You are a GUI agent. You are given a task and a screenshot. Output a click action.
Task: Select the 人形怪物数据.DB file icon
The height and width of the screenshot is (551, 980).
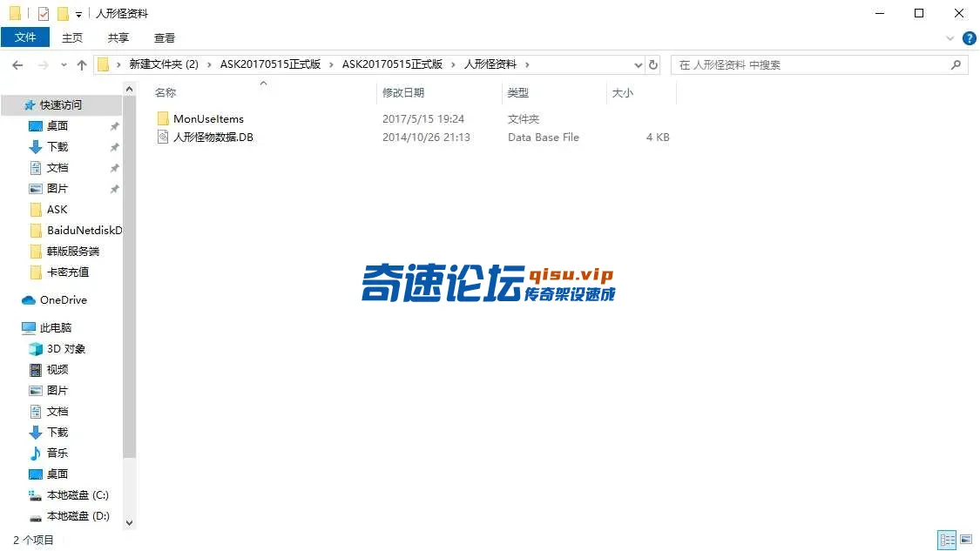pyautogui.click(x=163, y=137)
